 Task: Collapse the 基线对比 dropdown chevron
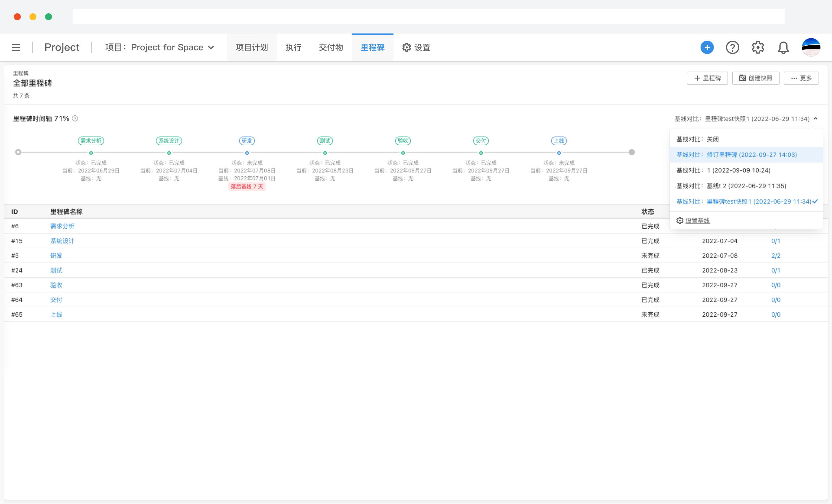[x=816, y=118]
